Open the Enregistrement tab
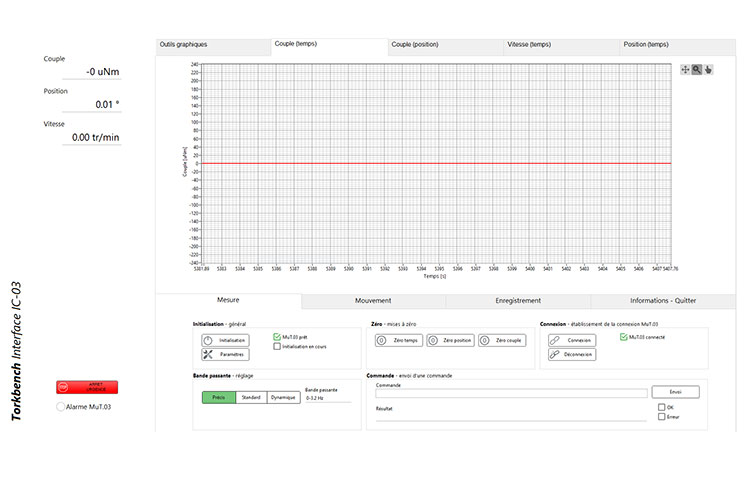Viewport: 750px width, 500px height. point(518,301)
